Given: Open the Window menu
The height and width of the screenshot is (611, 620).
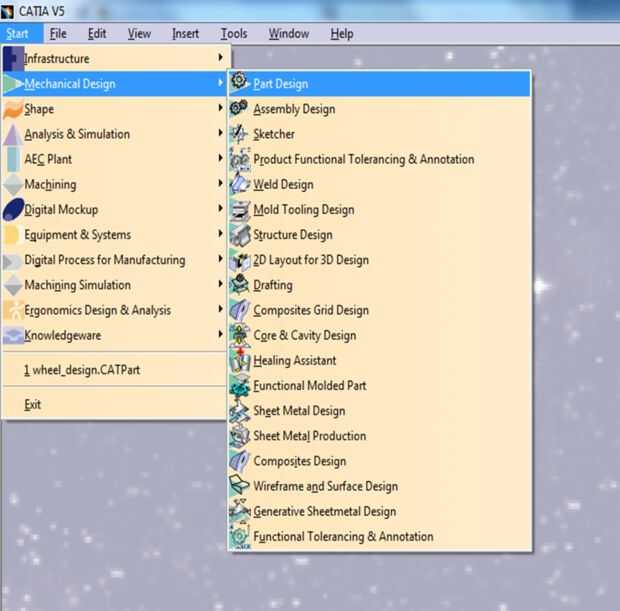Looking at the screenshot, I should click(x=289, y=34).
